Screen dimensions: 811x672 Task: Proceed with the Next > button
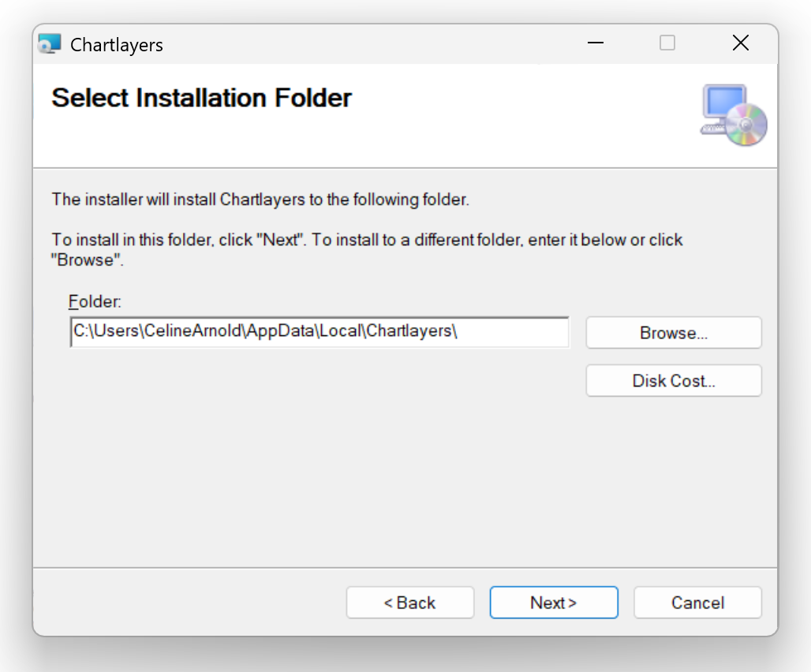pyautogui.click(x=553, y=603)
